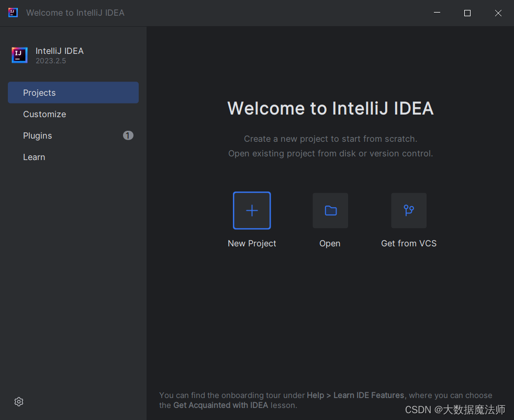Close the Welcome to IntelliJ IDEA window
The image size is (514, 420).
[498, 13]
